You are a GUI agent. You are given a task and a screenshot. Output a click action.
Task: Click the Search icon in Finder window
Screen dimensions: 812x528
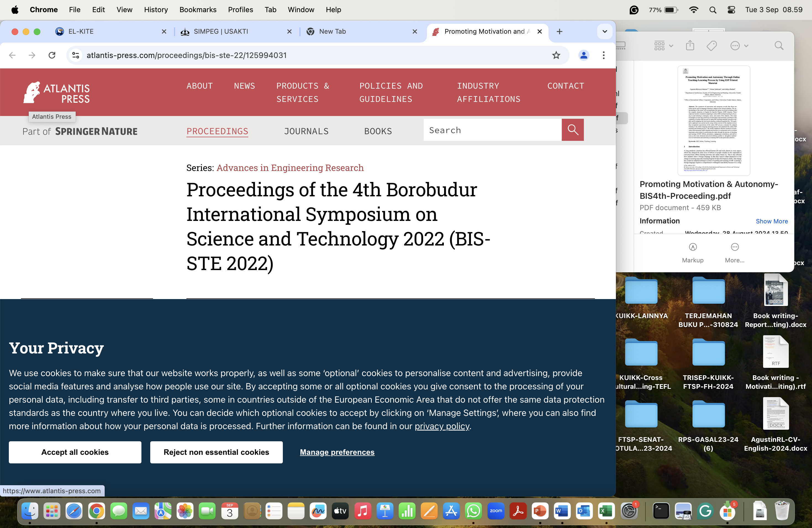pyautogui.click(x=779, y=45)
